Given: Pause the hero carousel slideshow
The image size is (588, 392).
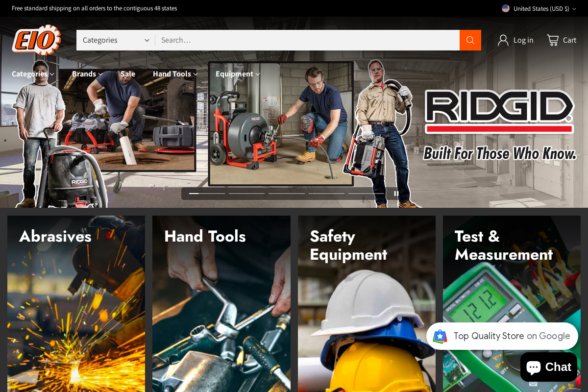Looking at the screenshot, I should tap(396, 194).
